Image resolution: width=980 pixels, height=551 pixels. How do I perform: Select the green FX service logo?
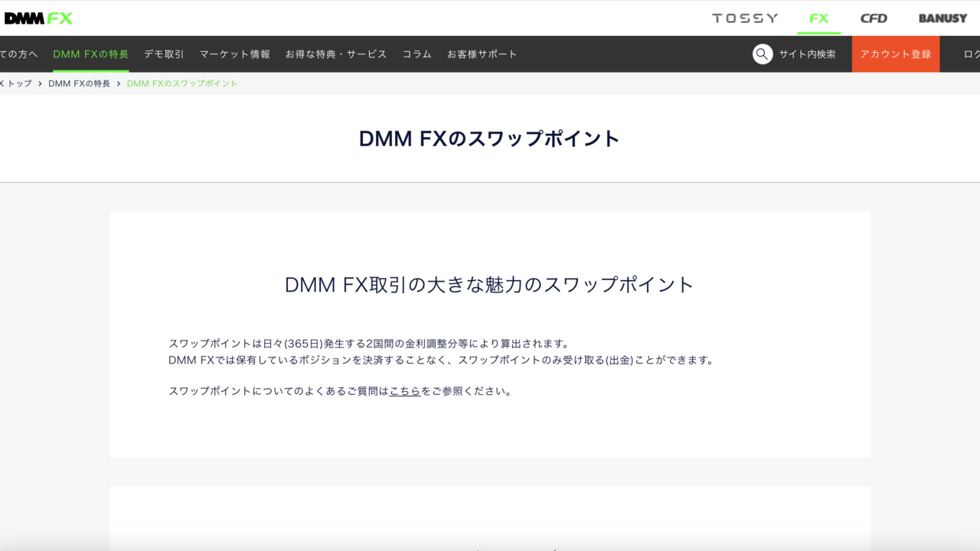coord(818,18)
